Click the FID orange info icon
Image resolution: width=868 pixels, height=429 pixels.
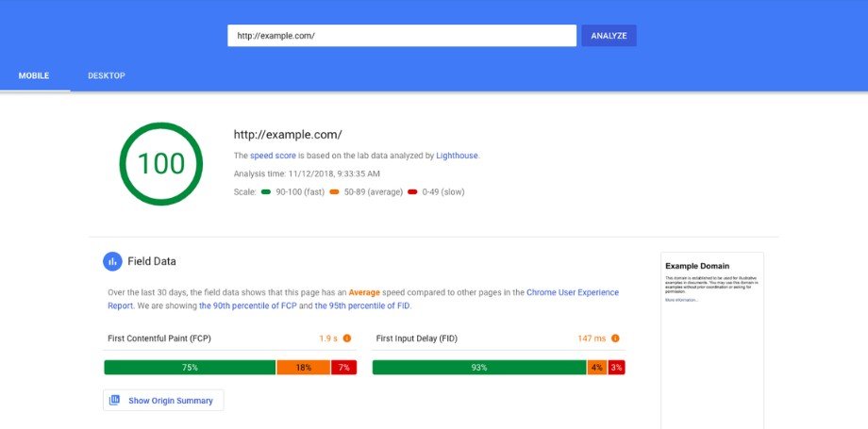[615, 338]
